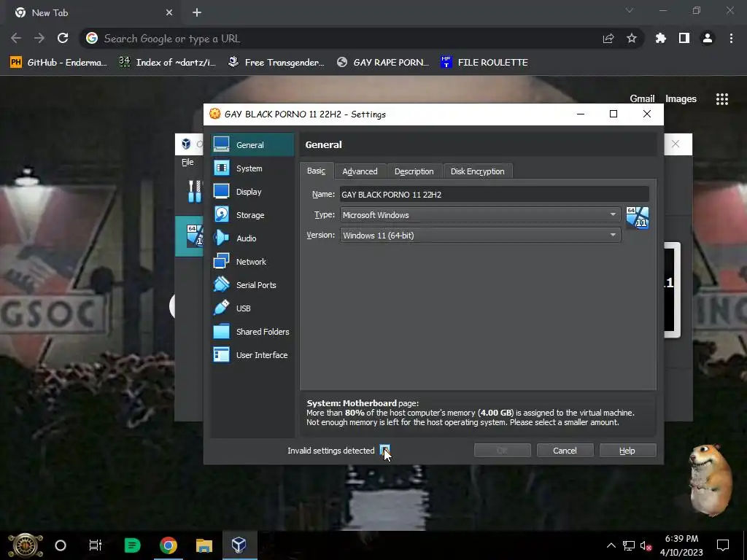Image resolution: width=747 pixels, height=560 pixels.
Task: Open the Google apps grid
Action: pos(721,98)
